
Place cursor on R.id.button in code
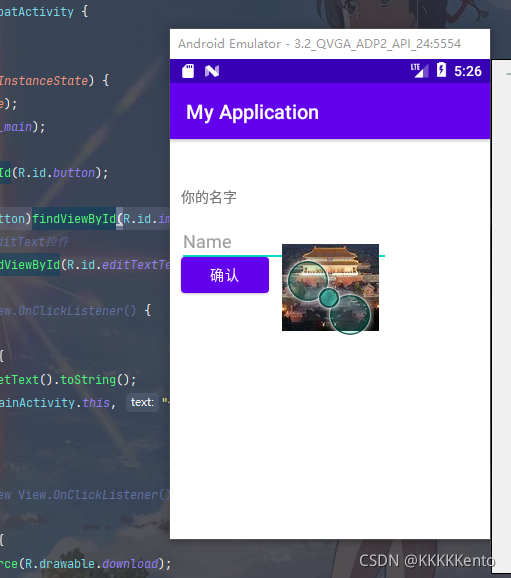point(56,173)
